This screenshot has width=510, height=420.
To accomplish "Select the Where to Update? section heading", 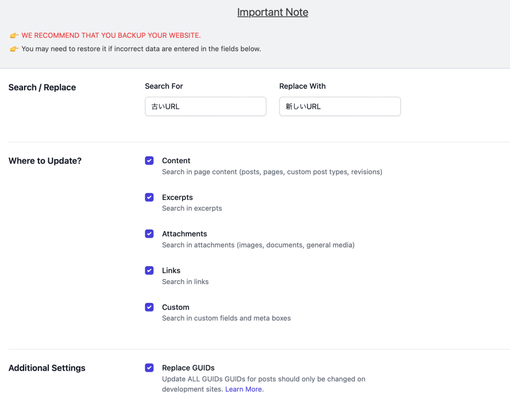I will pos(45,161).
